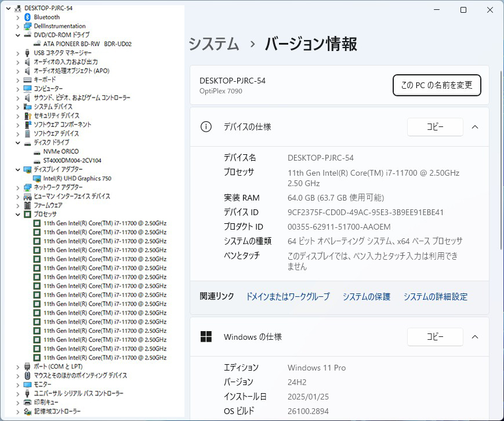Click the オーディオの入力および出力 speaker icon
Viewport: 504px width, 421px height.
[x=28, y=61]
